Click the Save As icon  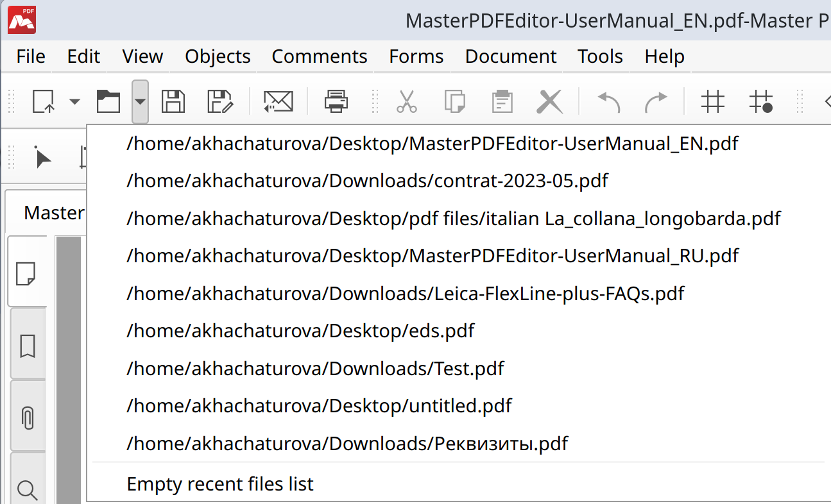click(220, 101)
